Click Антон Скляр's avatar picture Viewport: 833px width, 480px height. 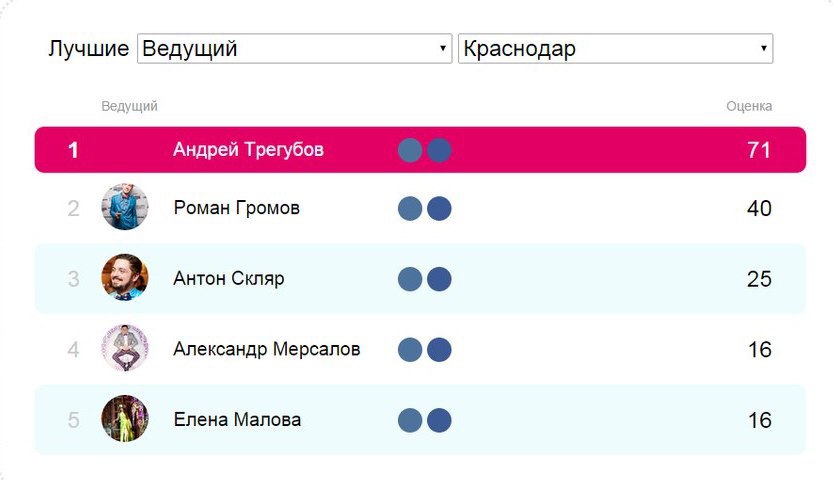click(125, 278)
